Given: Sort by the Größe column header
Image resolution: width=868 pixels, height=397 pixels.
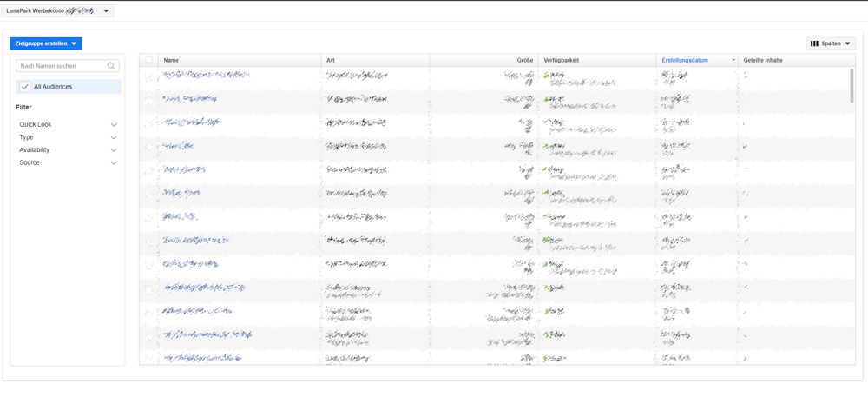Looking at the screenshot, I should coord(483,60).
